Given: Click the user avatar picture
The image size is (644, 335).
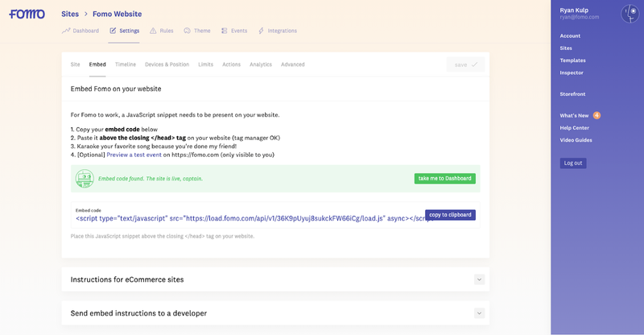Looking at the screenshot, I should point(630,14).
